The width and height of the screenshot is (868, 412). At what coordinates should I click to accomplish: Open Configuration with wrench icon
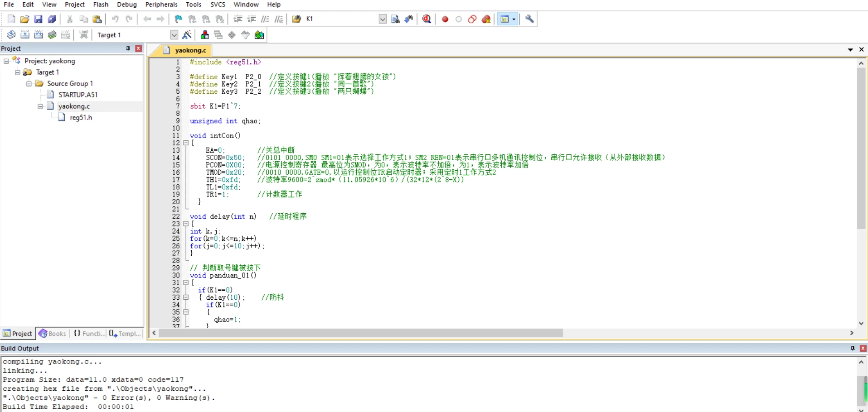click(529, 19)
